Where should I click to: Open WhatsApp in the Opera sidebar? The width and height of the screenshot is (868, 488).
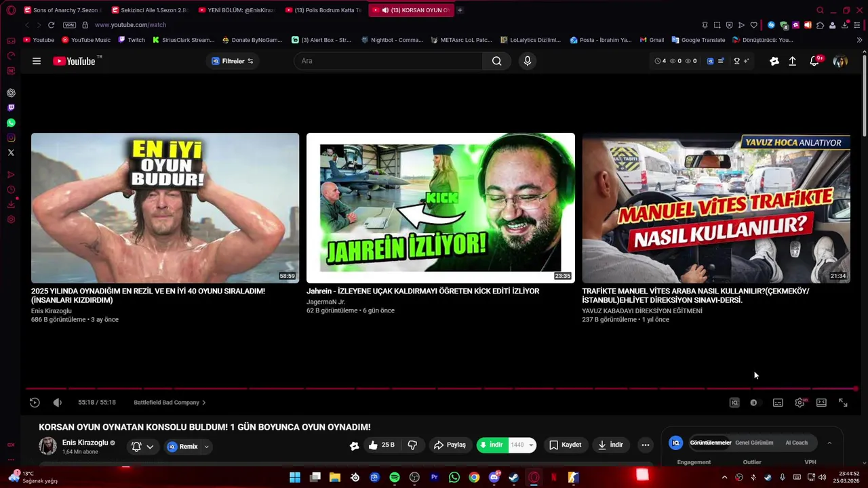[11, 123]
